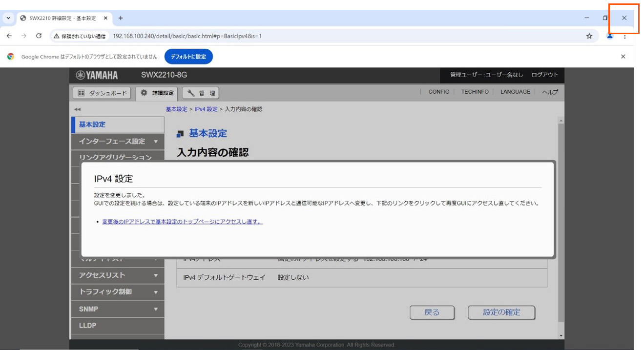Image resolution: width=644 pixels, height=350 pixels.
Task: Open the Chrome profile avatar icon
Action: point(610,36)
